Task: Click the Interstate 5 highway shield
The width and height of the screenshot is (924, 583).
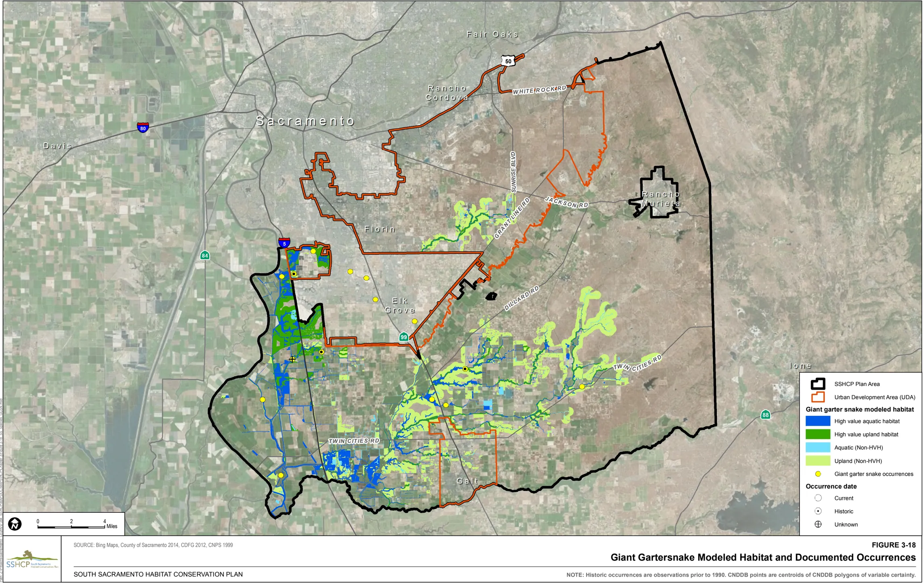Action: tap(284, 243)
